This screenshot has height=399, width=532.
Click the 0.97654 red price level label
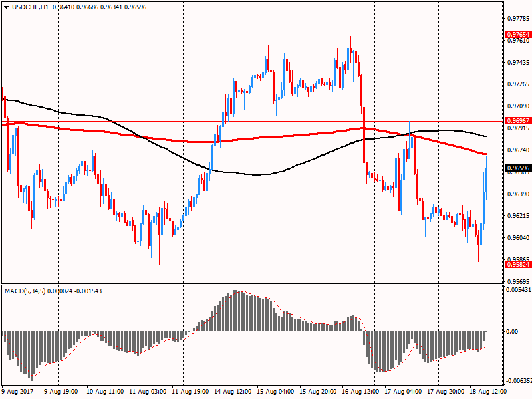pos(518,35)
